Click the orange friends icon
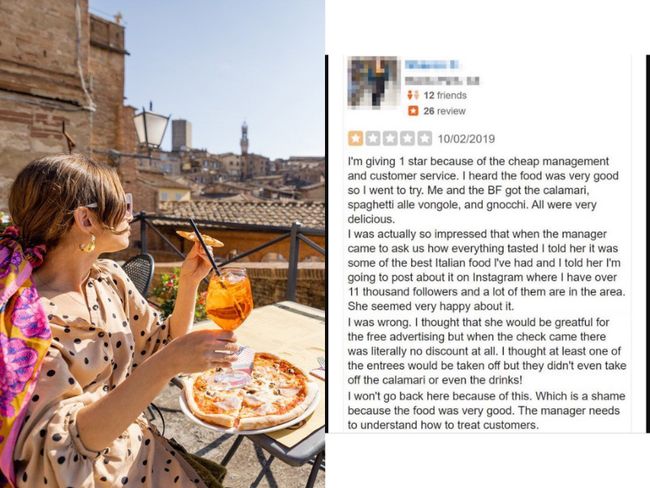650x488 pixels. 413,95
